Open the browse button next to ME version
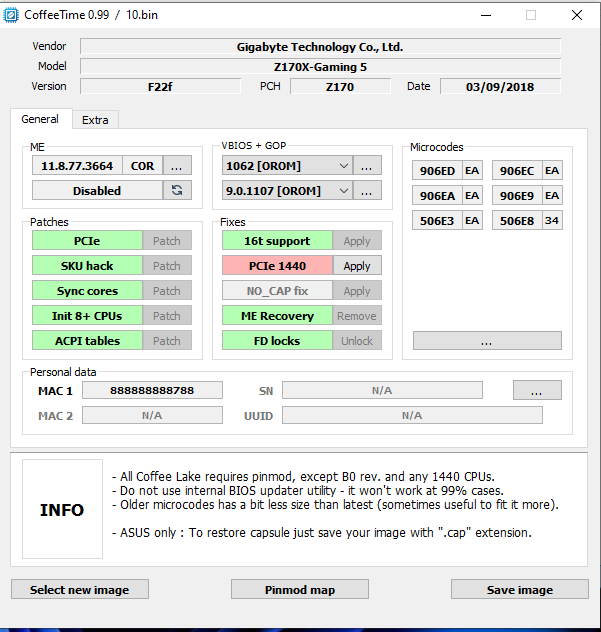 [x=177, y=166]
